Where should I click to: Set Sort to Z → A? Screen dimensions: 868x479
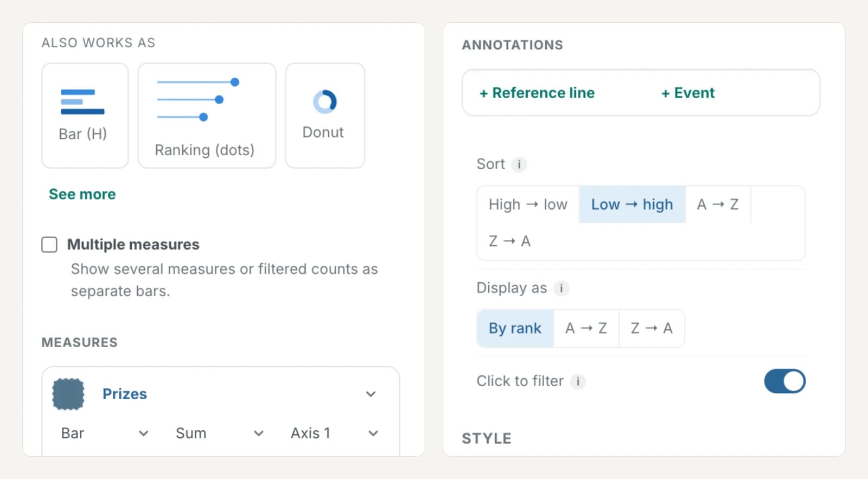[x=509, y=241]
